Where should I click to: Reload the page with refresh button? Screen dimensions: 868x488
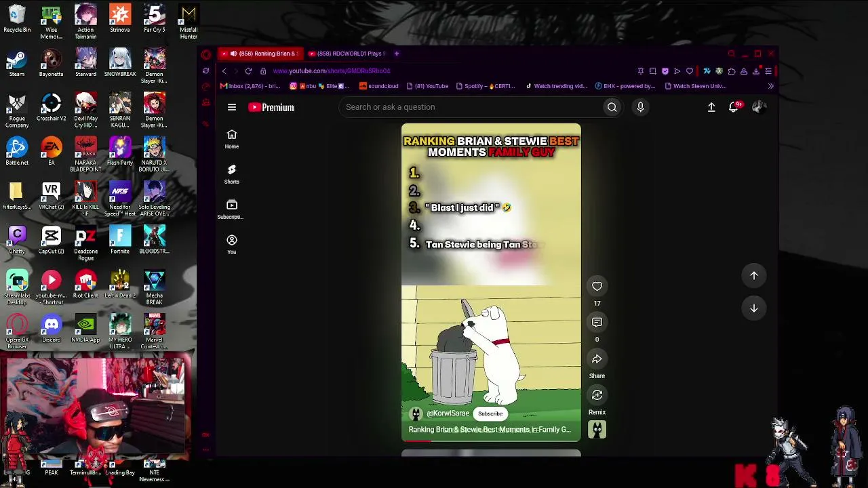[248, 71]
